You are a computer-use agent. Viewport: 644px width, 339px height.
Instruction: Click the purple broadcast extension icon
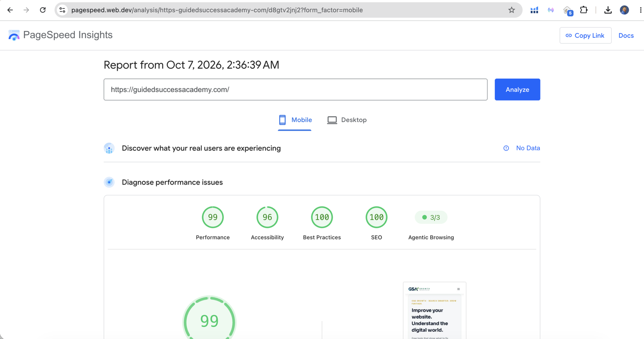click(x=551, y=10)
